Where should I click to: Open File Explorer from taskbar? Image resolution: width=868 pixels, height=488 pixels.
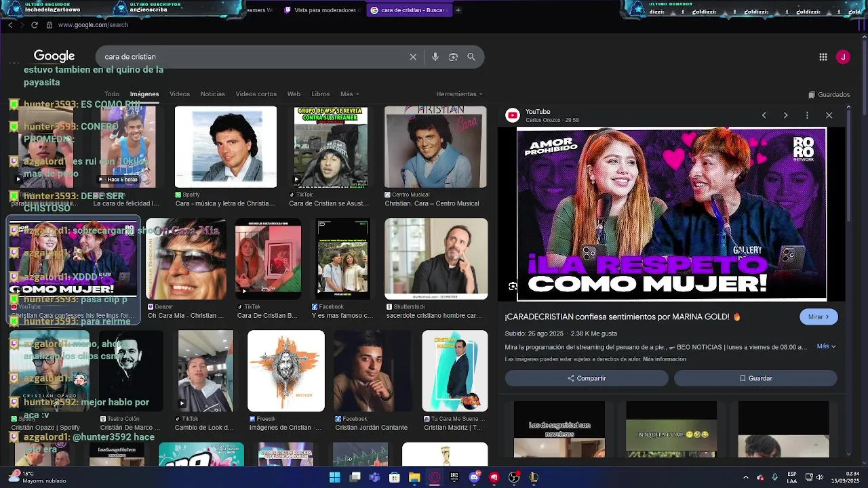tap(414, 477)
